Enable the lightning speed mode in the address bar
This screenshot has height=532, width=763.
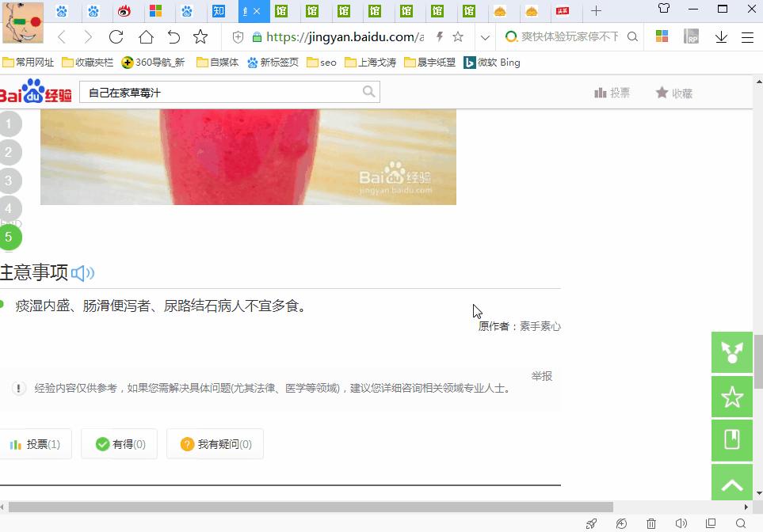(x=439, y=36)
